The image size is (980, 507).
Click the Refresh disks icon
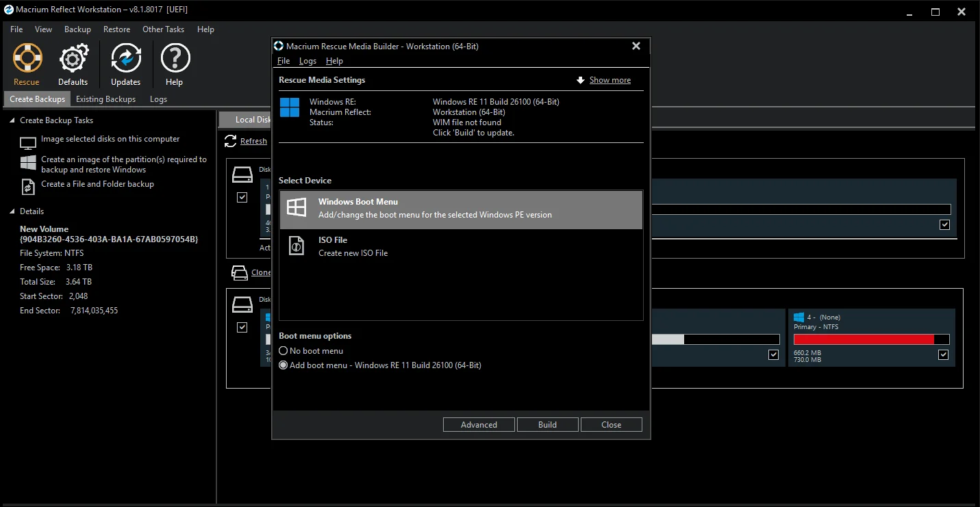tap(231, 141)
